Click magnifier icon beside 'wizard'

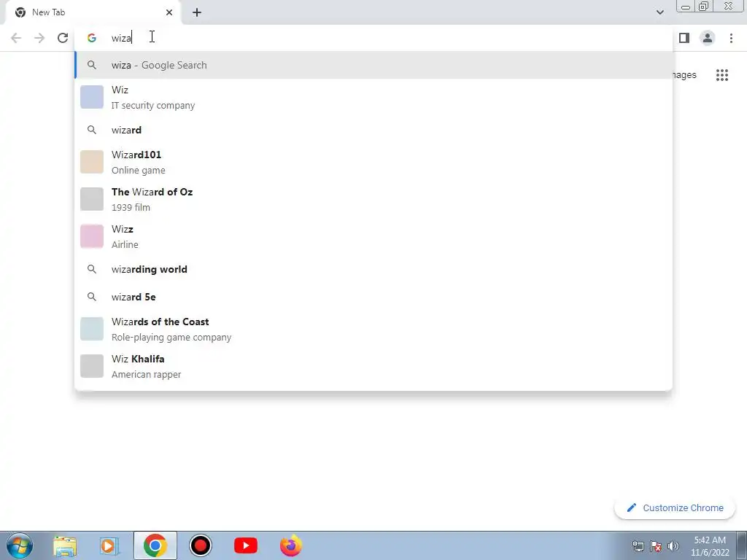tap(92, 130)
